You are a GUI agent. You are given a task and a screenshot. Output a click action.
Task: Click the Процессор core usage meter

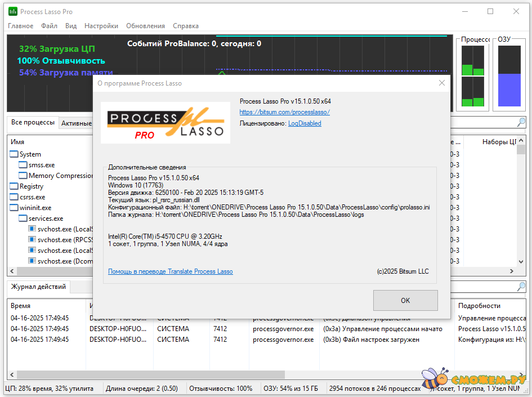coord(473,76)
